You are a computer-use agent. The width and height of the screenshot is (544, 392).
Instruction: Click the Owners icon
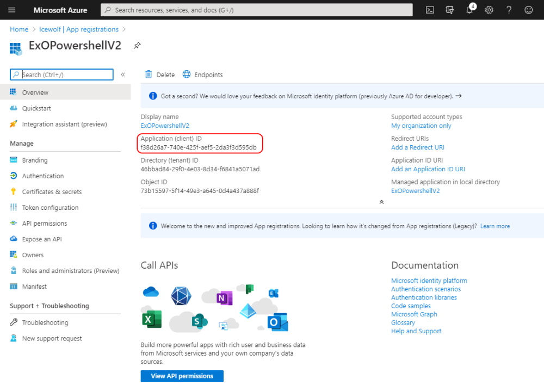click(14, 254)
